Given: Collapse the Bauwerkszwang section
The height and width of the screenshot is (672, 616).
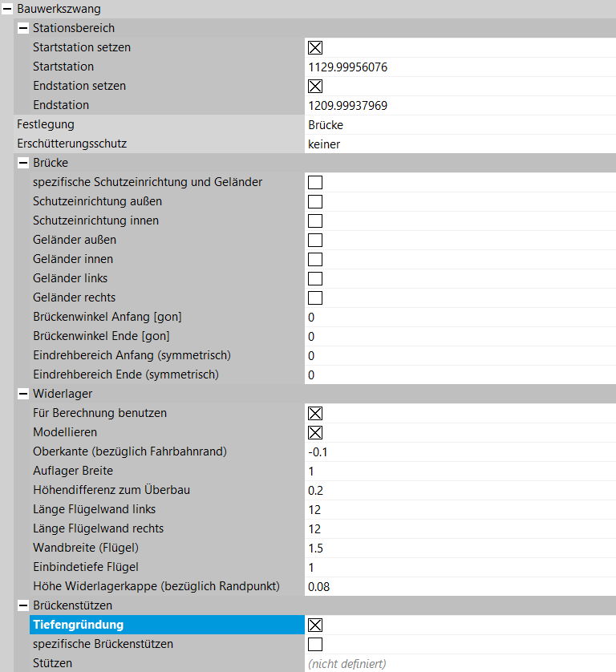Looking at the screenshot, I should (x=7, y=9).
